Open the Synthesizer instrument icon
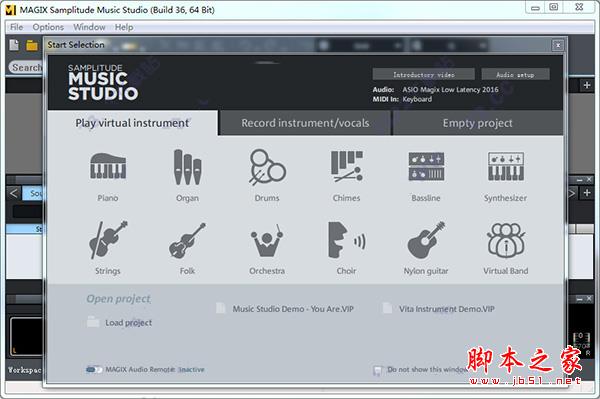600x399 pixels. 505,166
